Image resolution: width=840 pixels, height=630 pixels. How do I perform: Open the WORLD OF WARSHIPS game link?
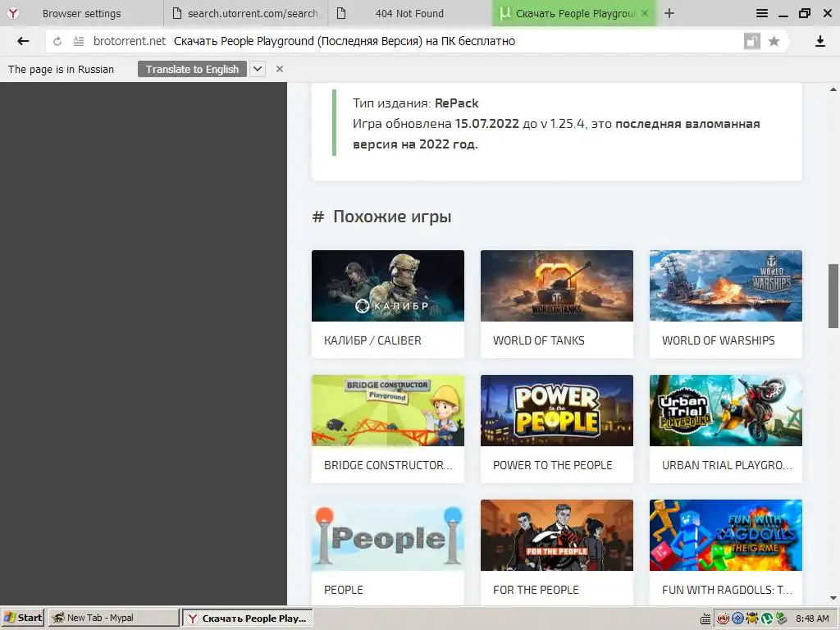(719, 340)
